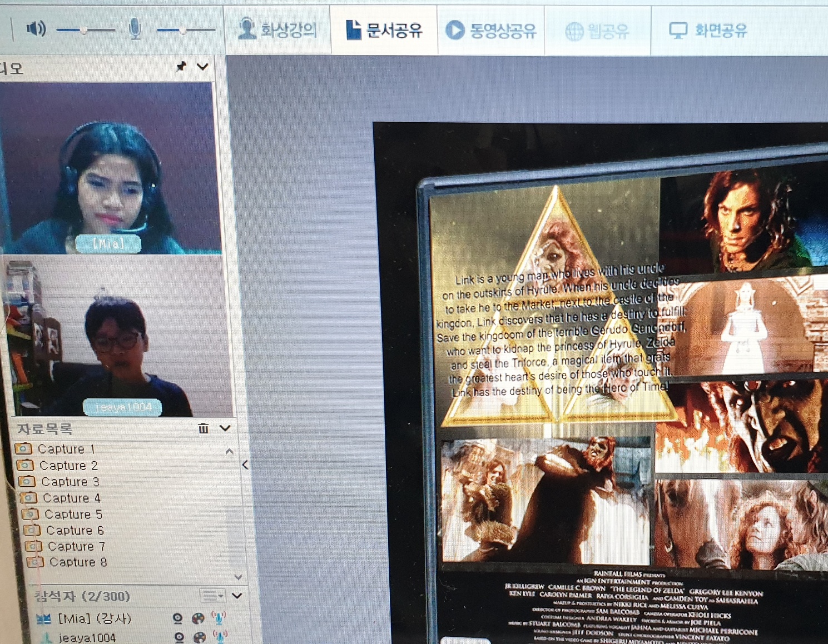The width and height of the screenshot is (828, 644).
Task: Collapse the 자료목록 panel chevron
Action: (225, 428)
